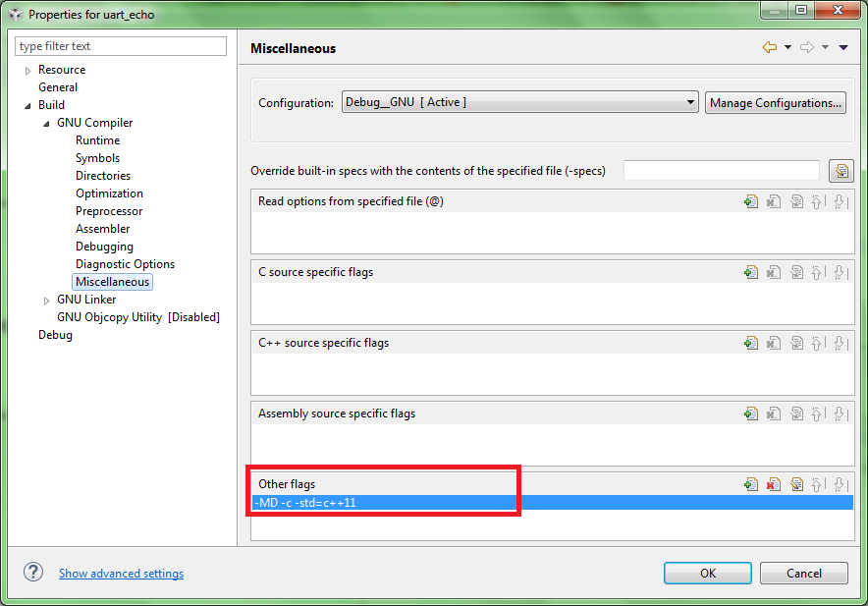868x606 pixels.
Task: Move down in Assembly source specific flags
Action: pos(841,413)
